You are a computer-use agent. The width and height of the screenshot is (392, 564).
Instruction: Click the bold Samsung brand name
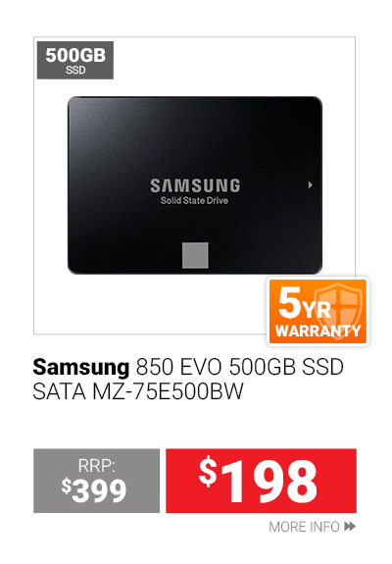pos(80,368)
